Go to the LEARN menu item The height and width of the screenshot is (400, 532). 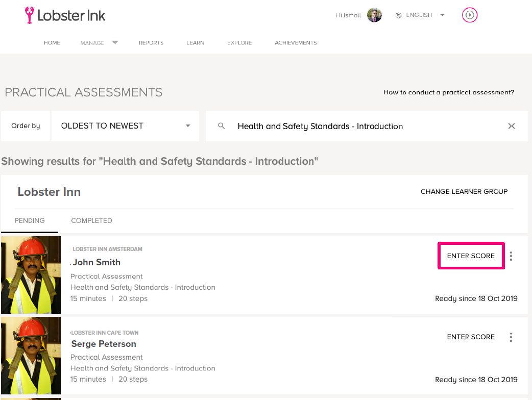(195, 43)
